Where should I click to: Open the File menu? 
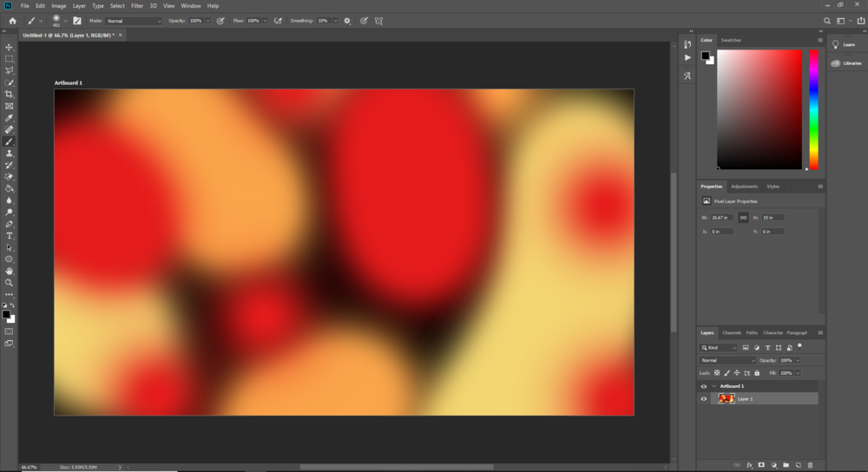[x=25, y=5]
